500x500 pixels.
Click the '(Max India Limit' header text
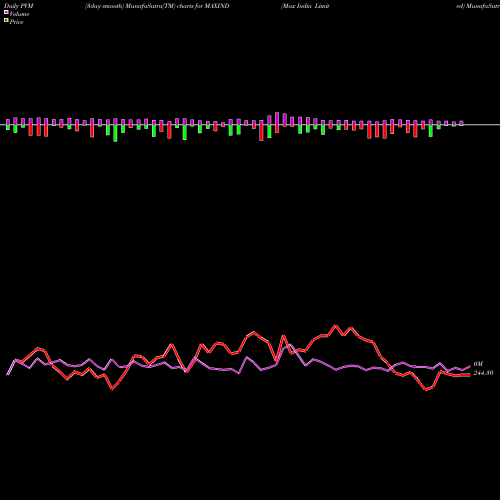(x=305, y=6)
